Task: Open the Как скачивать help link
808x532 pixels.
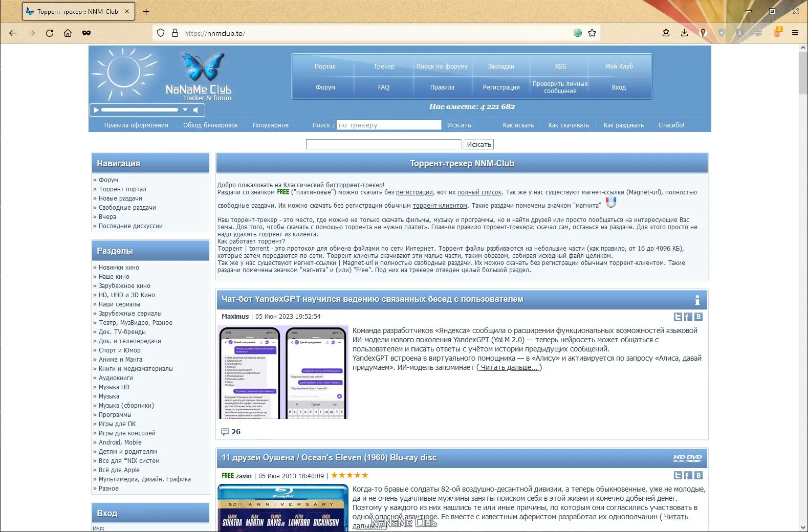Action: (x=569, y=125)
